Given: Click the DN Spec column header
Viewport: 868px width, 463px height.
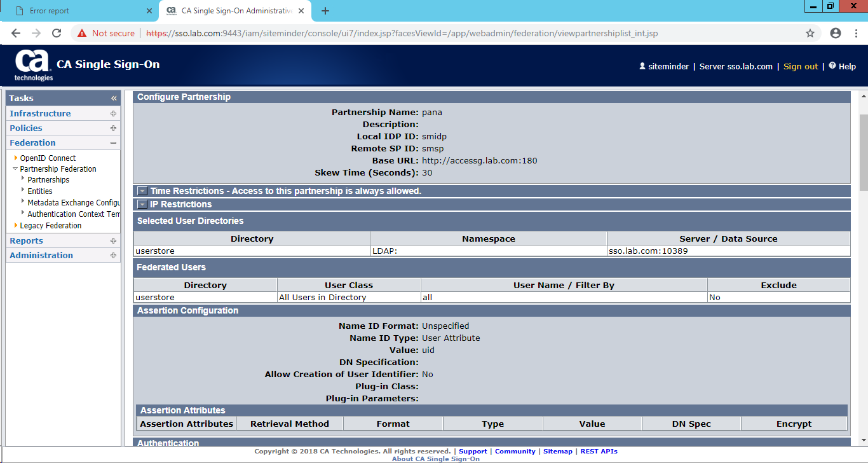Looking at the screenshot, I should (x=691, y=424).
